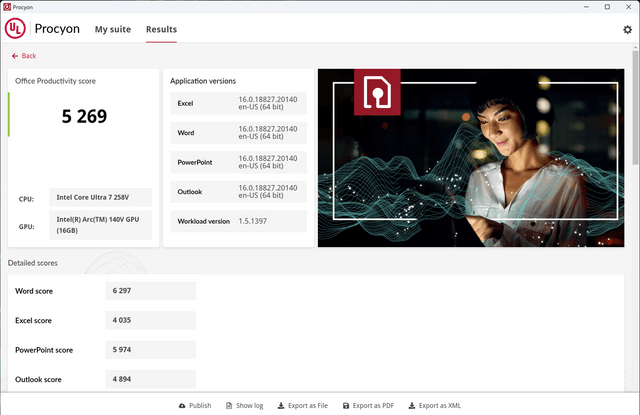Switch to the My suite tab
The width and height of the screenshot is (640, 415).
(x=113, y=29)
